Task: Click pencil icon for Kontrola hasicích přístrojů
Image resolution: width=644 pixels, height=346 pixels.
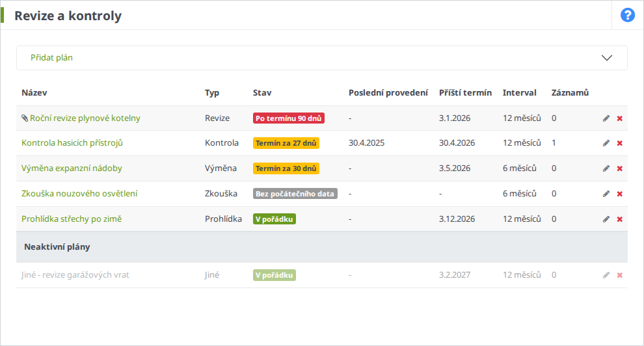Action: tap(606, 143)
